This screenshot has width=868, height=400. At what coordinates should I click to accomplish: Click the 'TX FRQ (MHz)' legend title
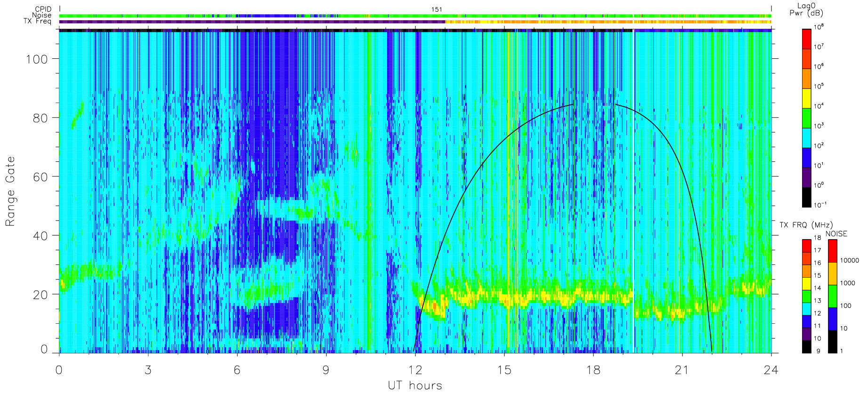(x=806, y=225)
